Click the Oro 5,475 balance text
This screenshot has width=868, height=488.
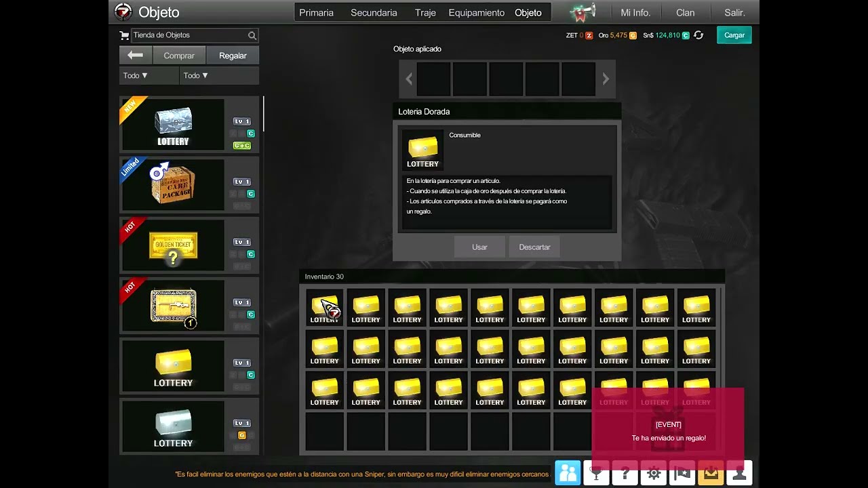(x=613, y=35)
